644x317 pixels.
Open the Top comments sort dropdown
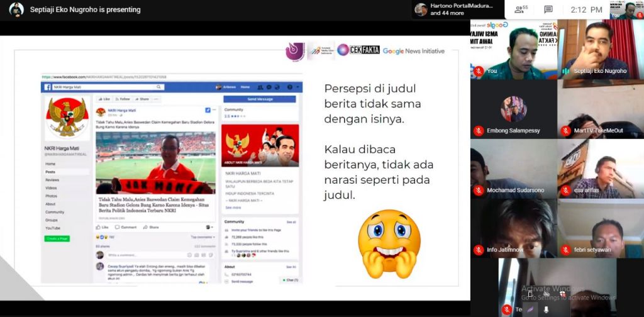(x=203, y=237)
